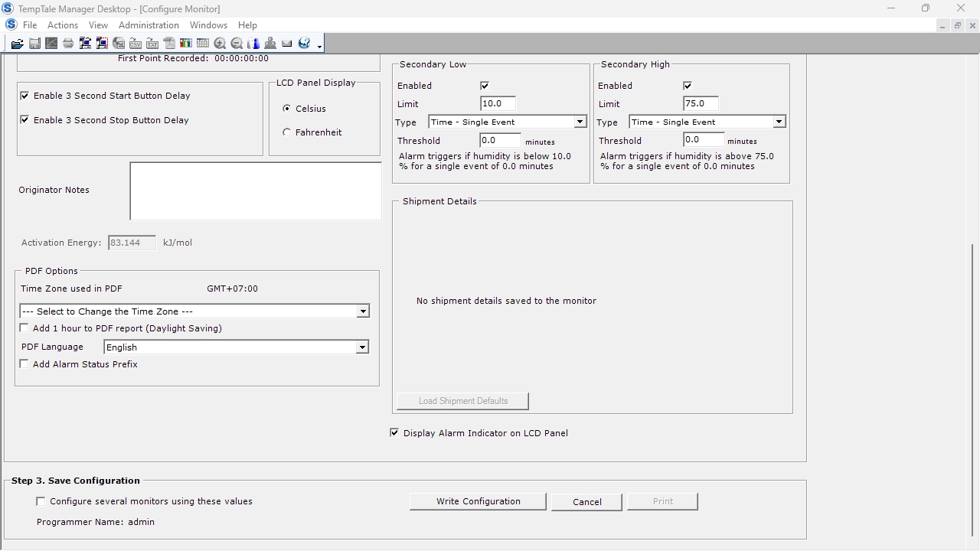Screen dimensions: 980x551
Task: Click the graph chart toolbar icon
Action: click(51, 44)
